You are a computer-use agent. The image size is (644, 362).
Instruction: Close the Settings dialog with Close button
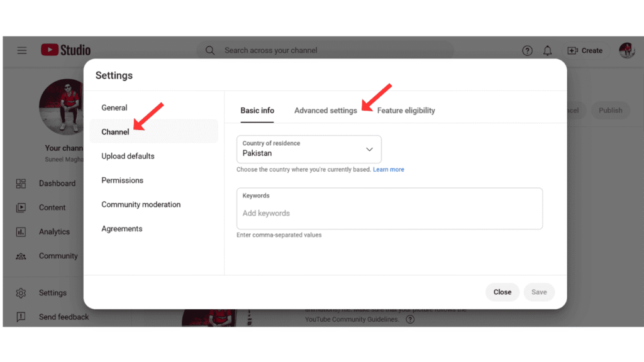pos(502,292)
